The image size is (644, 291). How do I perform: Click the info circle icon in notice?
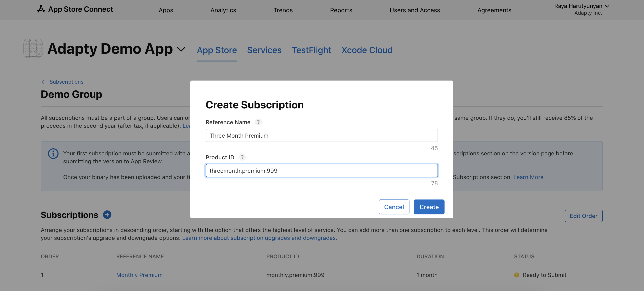tap(53, 153)
